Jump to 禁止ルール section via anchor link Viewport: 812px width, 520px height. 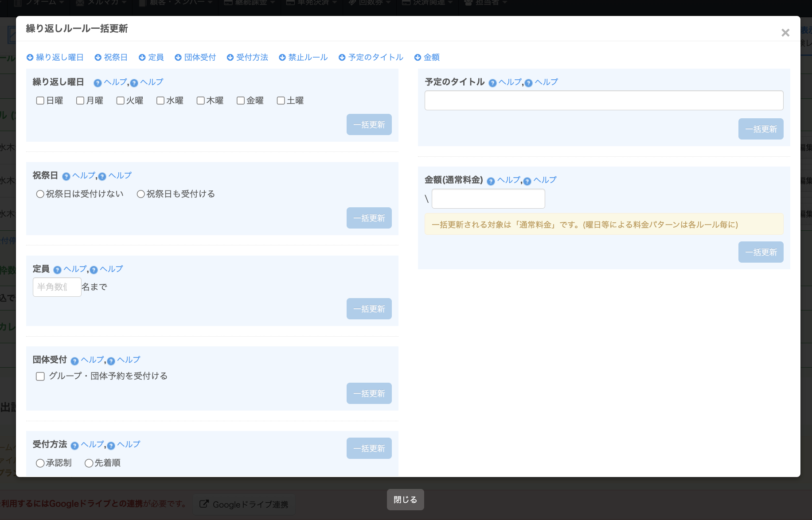[303, 57]
